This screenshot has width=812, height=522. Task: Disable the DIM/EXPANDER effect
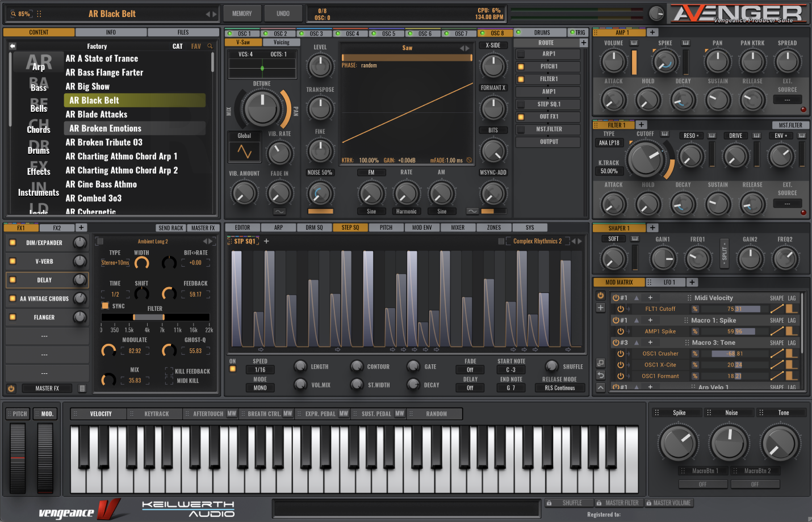(12, 243)
